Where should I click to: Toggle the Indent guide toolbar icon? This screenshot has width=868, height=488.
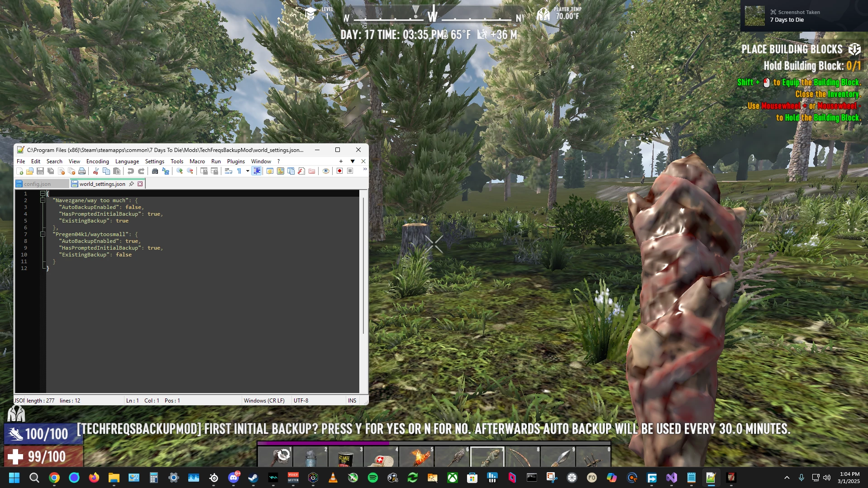[x=257, y=171]
